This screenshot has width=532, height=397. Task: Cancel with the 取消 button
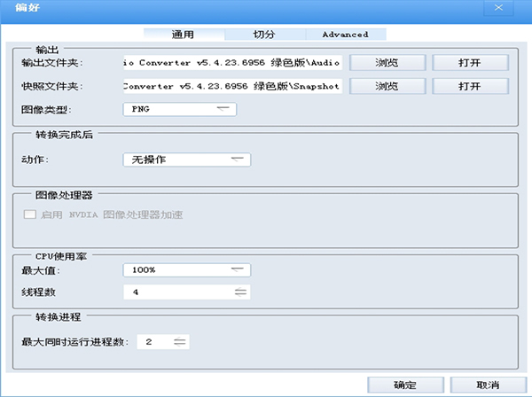coord(489,385)
